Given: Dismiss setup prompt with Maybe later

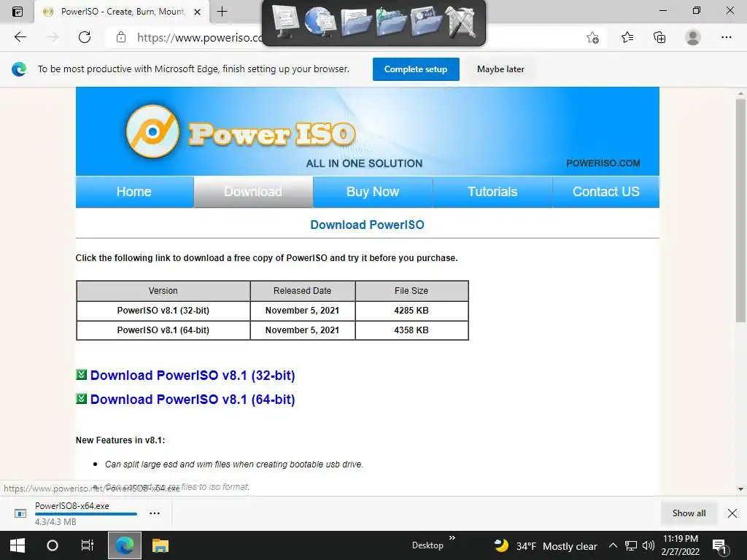Looking at the screenshot, I should pyautogui.click(x=500, y=69).
